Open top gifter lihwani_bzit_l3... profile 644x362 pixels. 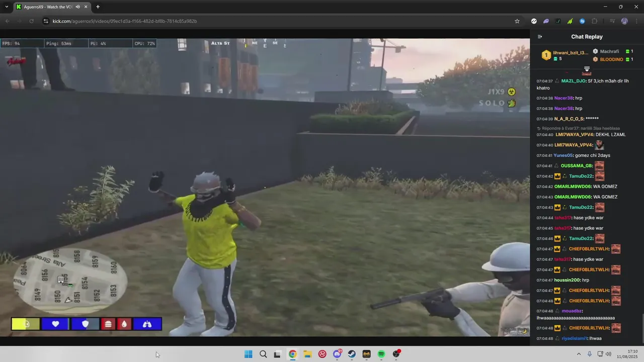[x=571, y=52]
